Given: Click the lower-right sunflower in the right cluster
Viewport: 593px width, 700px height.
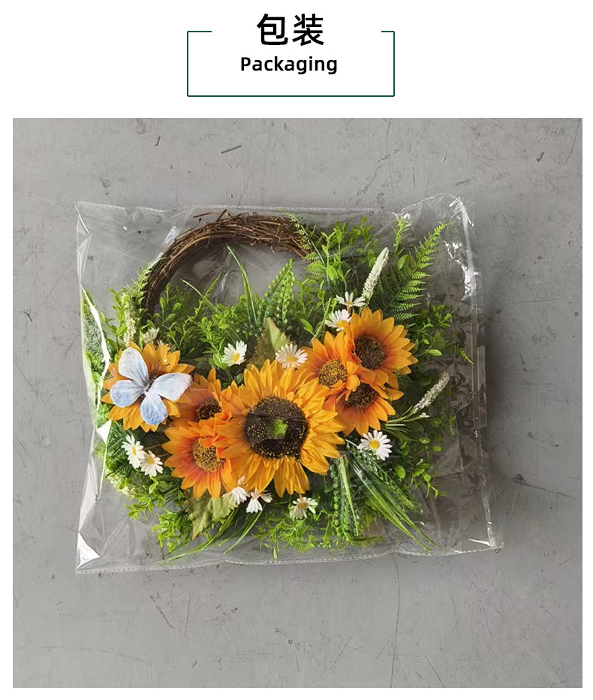Looking at the screenshot, I should click(x=365, y=404).
